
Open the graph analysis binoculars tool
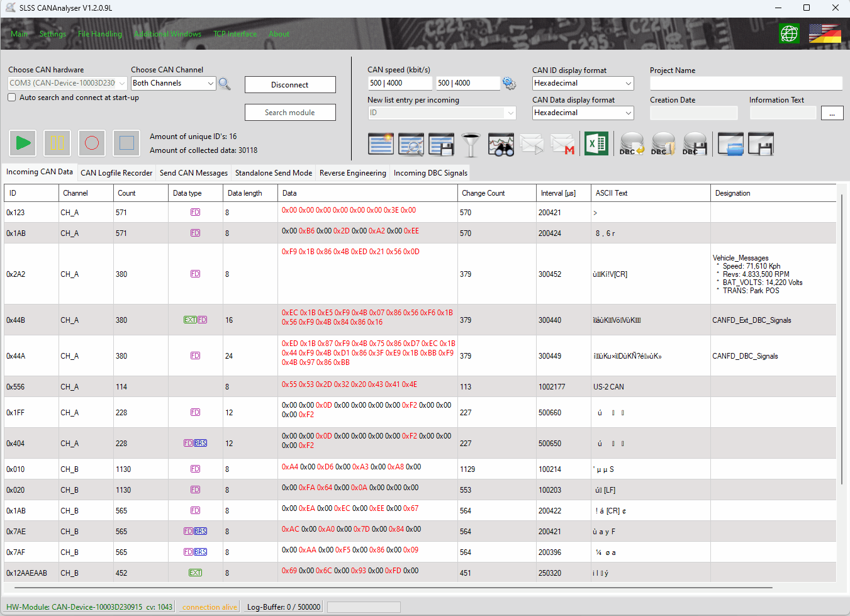[x=500, y=143]
